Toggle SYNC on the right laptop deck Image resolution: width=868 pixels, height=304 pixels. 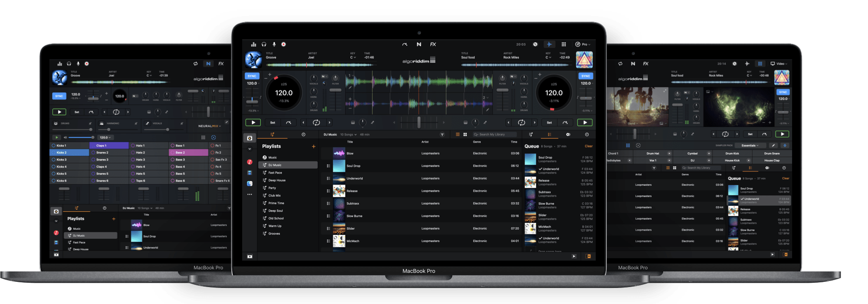pyautogui.click(x=783, y=92)
